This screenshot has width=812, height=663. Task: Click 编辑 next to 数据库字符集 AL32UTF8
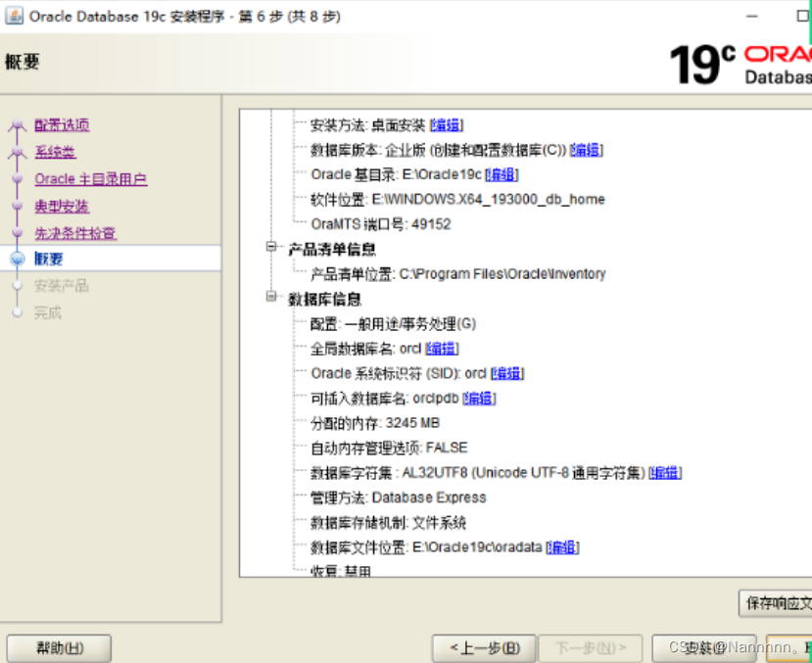[664, 472]
